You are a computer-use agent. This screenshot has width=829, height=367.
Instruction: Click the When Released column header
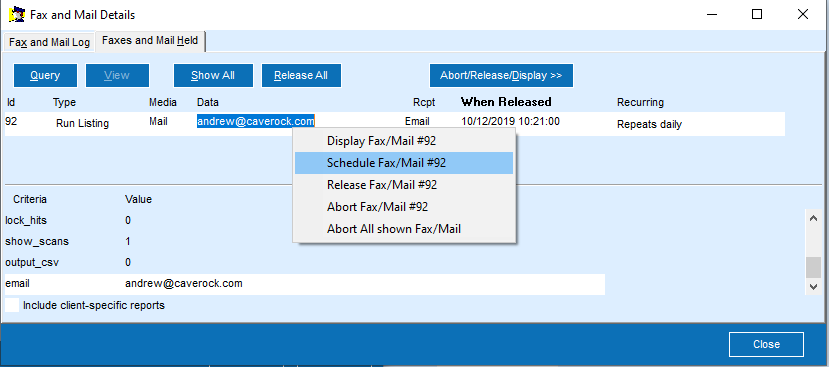point(506,102)
